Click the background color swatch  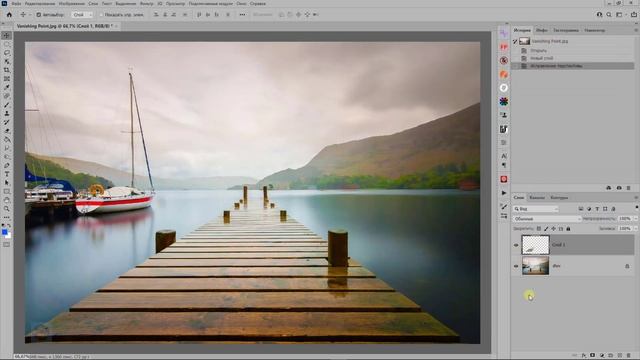pos(9,236)
